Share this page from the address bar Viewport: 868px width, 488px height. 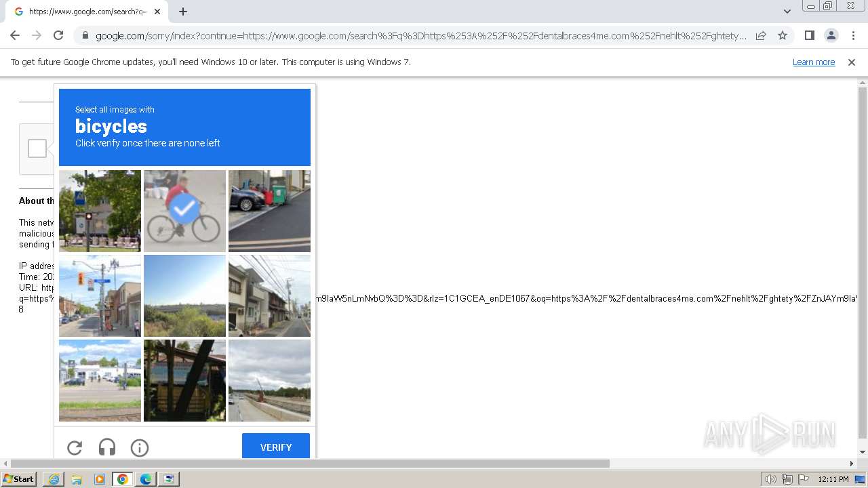(x=761, y=35)
